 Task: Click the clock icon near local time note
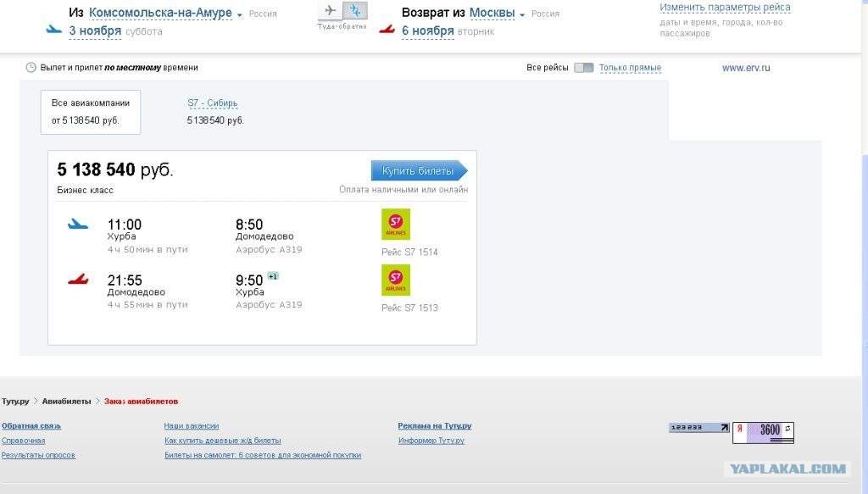click(31, 68)
